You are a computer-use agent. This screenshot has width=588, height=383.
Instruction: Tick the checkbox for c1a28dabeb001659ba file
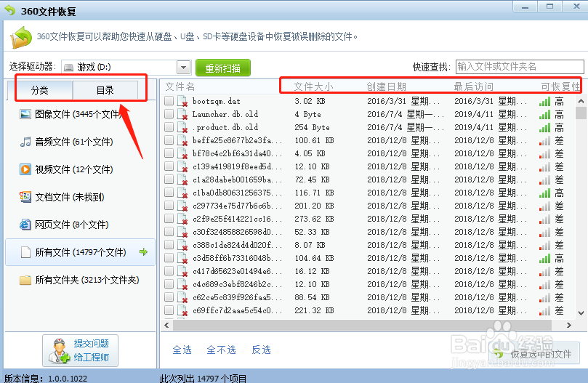(169, 180)
